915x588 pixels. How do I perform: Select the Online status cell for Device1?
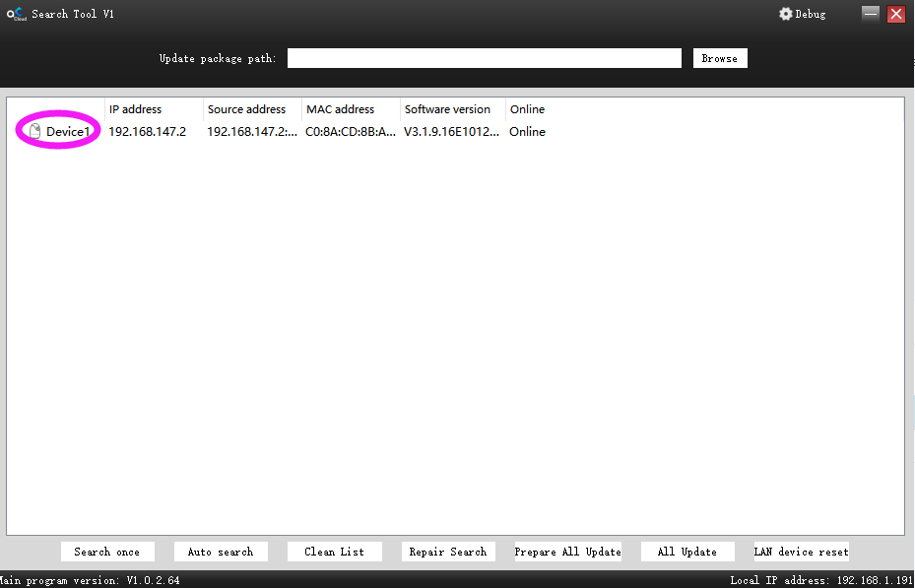click(x=528, y=132)
